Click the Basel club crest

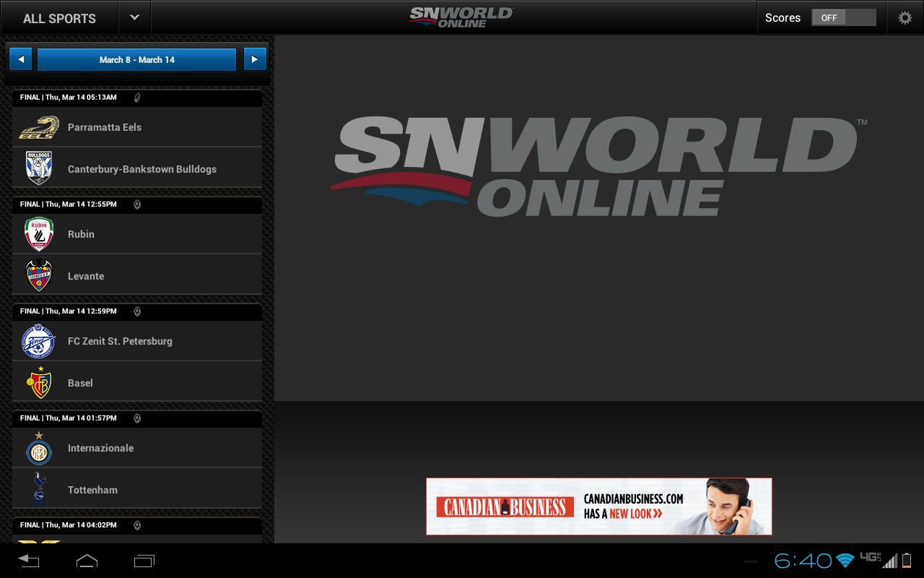[x=40, y=382]
